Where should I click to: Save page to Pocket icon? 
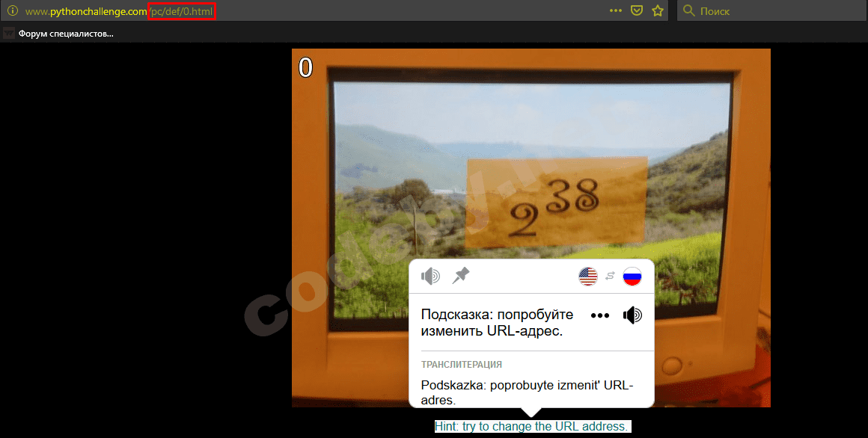point(637,10)
